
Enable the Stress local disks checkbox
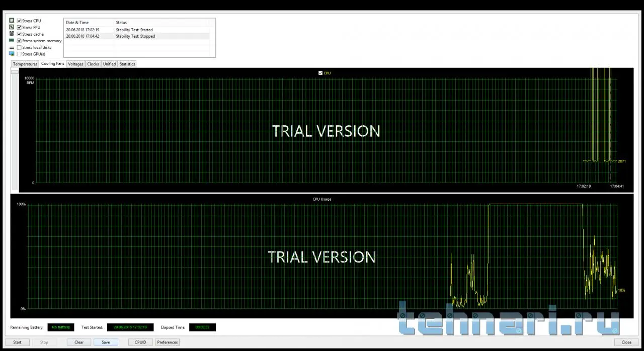(19, 47)
